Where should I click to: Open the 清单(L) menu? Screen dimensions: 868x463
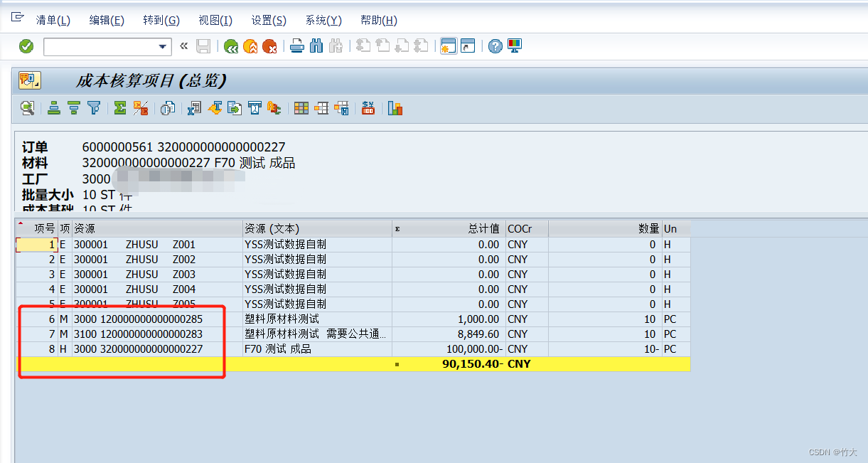tap(53, 20)
